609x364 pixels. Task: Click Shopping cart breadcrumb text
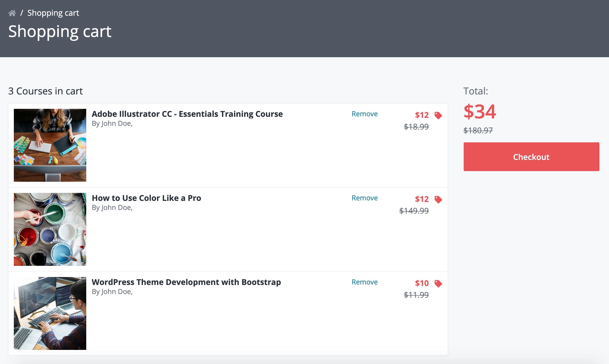click(53, 13)
